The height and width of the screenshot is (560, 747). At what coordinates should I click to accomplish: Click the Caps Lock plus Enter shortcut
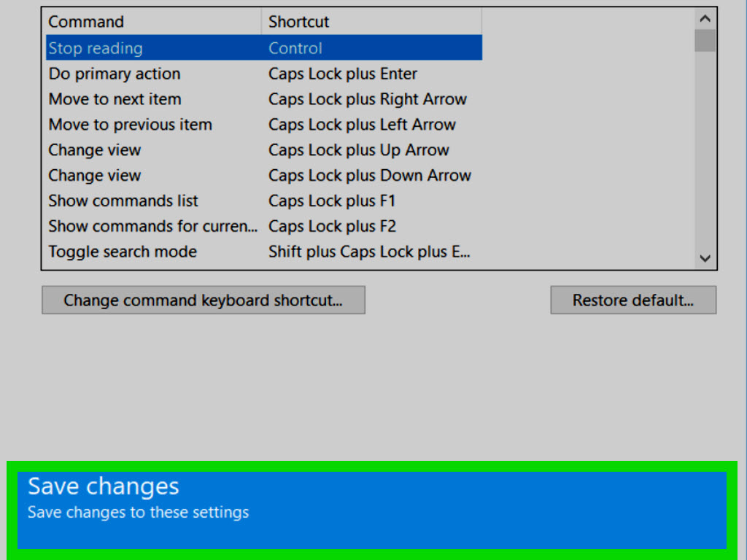tap(343, 74)
